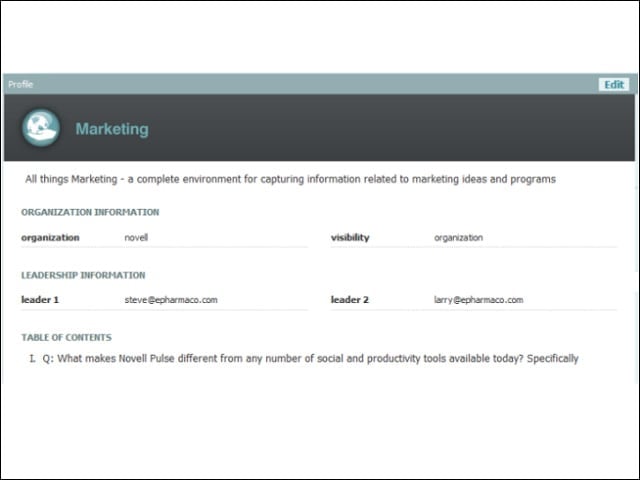640x480 pixels.
Task: Open larry@epharmaco.com email address
Action: [478, 300]
